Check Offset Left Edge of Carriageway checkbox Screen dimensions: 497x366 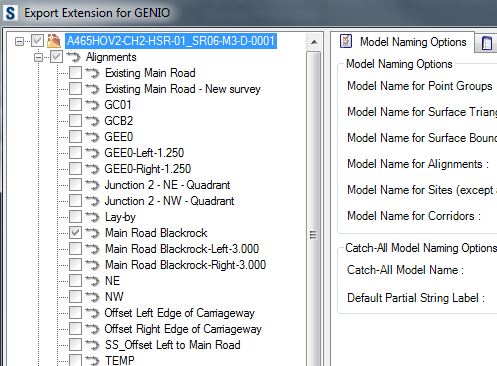coord(75,313)
